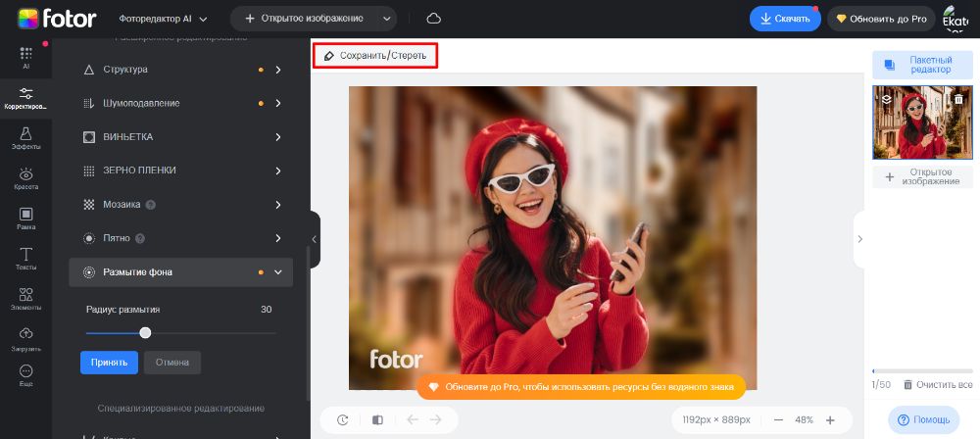980x439 pixels.
Task: Collapse the right panel with the arrow handle
Action: coord(859,239)
